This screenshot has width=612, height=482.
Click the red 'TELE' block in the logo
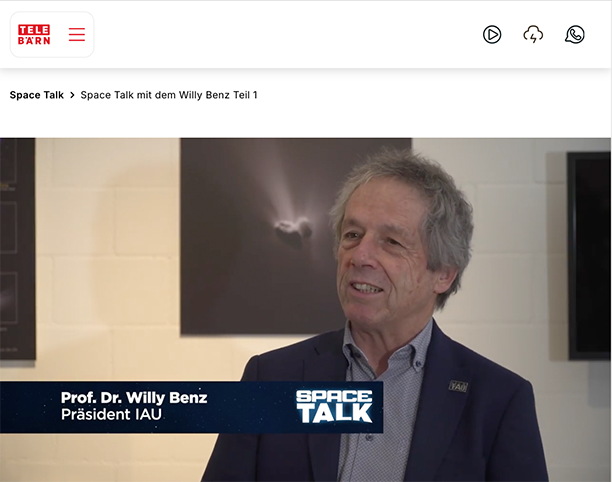pos(34,30)
